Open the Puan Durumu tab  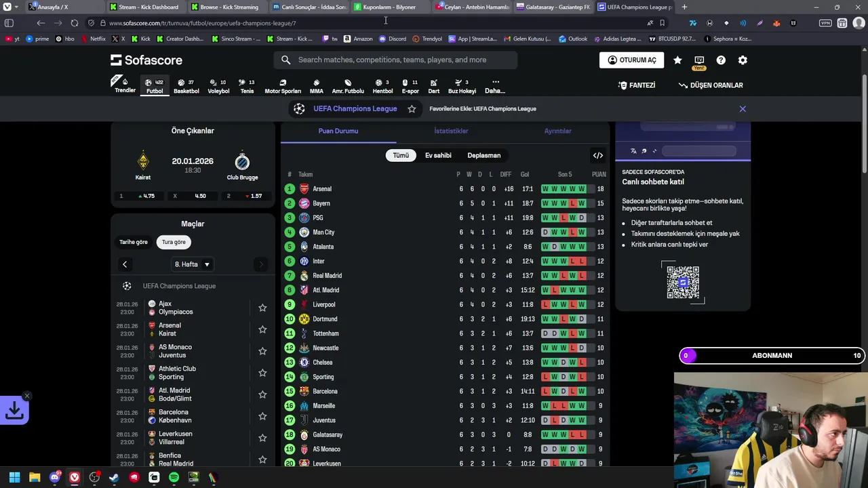(338, 131)
